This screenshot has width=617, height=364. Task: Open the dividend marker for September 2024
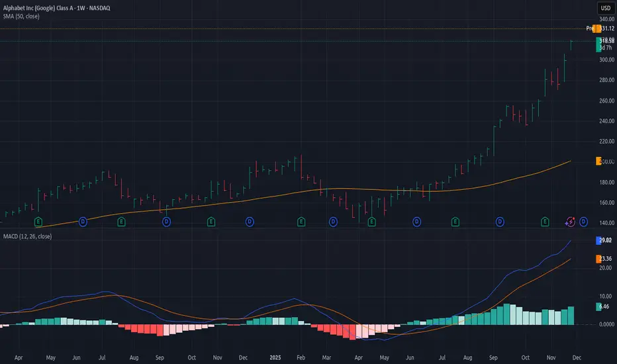coord(166,222)
